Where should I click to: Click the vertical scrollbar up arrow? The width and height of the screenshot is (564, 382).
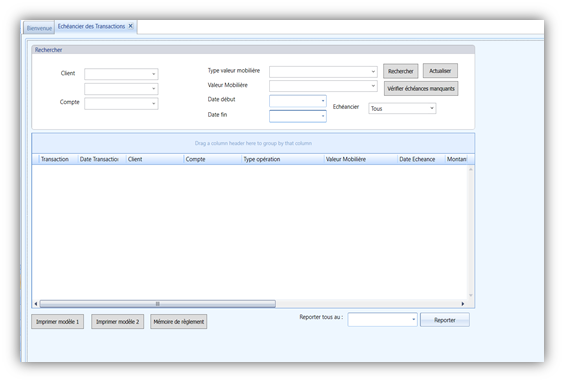click(470, 169)
